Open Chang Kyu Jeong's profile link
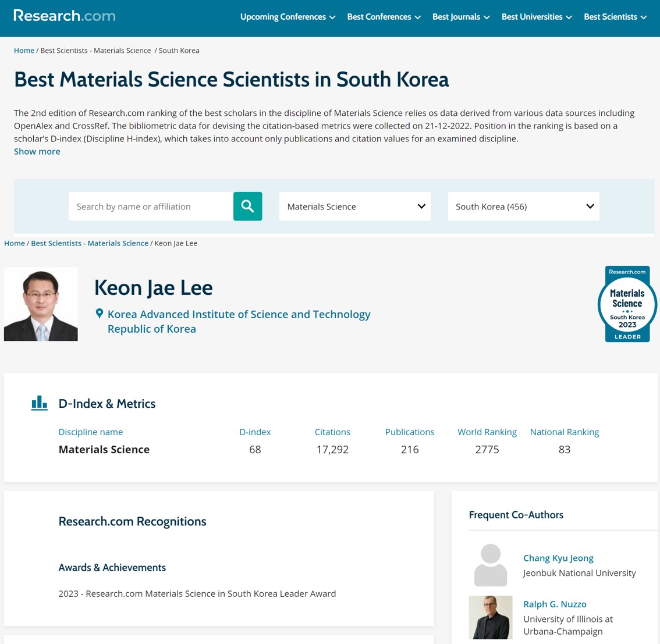Image resolution: width=660 pixels, height=644 pixels. click(558, 557)
